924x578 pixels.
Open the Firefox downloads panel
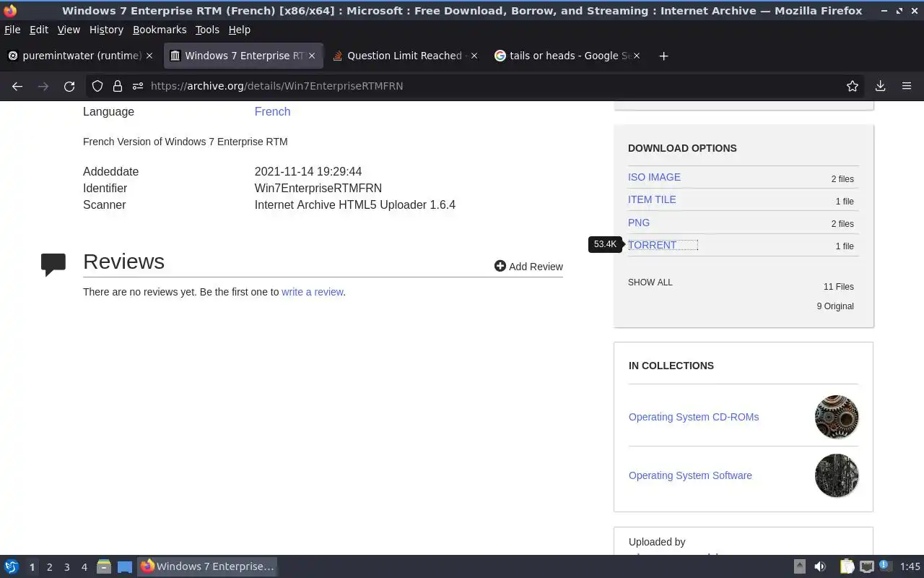coord(880,86)
